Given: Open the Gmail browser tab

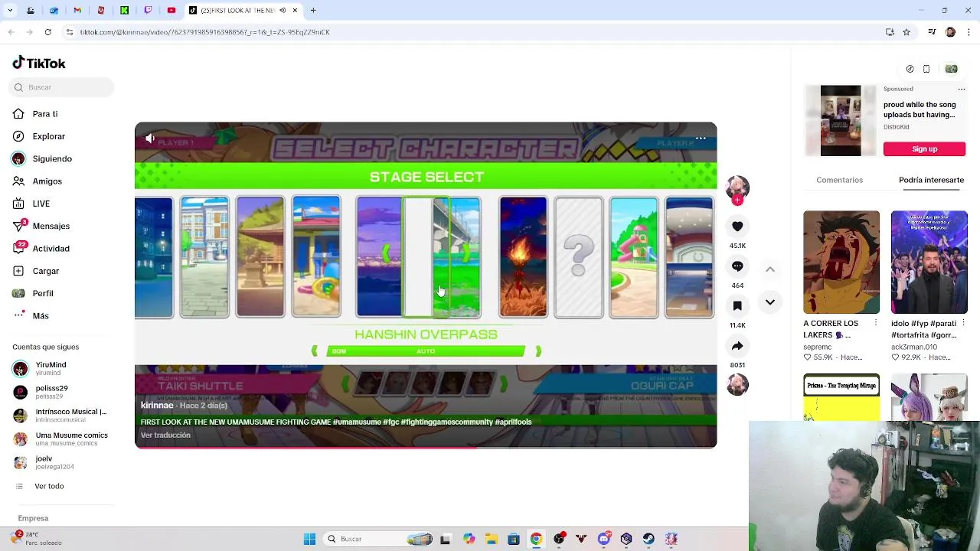Looking at the screenshot, I should pyautogui.click(x=77, y=11).
